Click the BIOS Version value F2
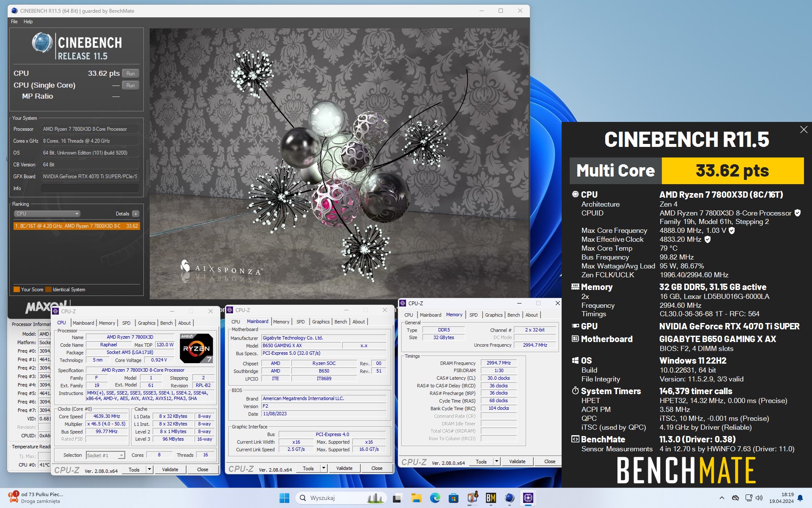812x508 pixels. pos(324,406)
